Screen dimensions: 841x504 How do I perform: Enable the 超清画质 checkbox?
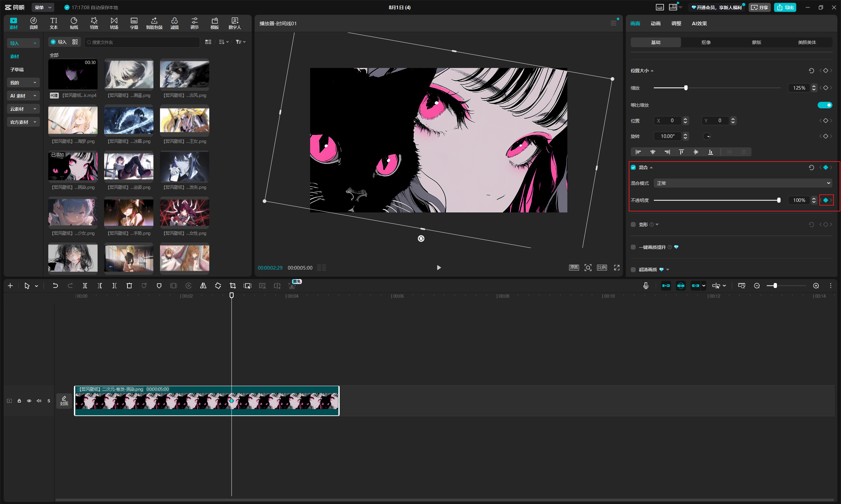click(x=633, y=269)
